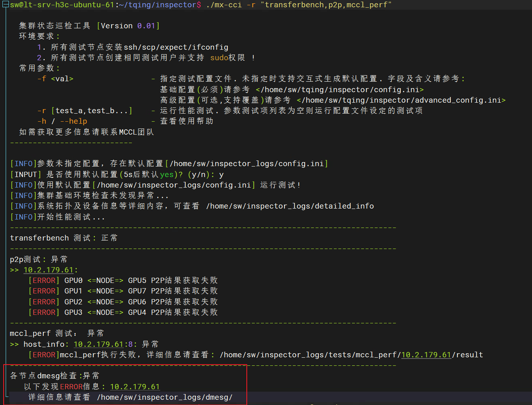Open the 10.2.179.61 link in the mccl_perf result path
The width and height of the screenshot is (532, 405).
tap(426, 355)
